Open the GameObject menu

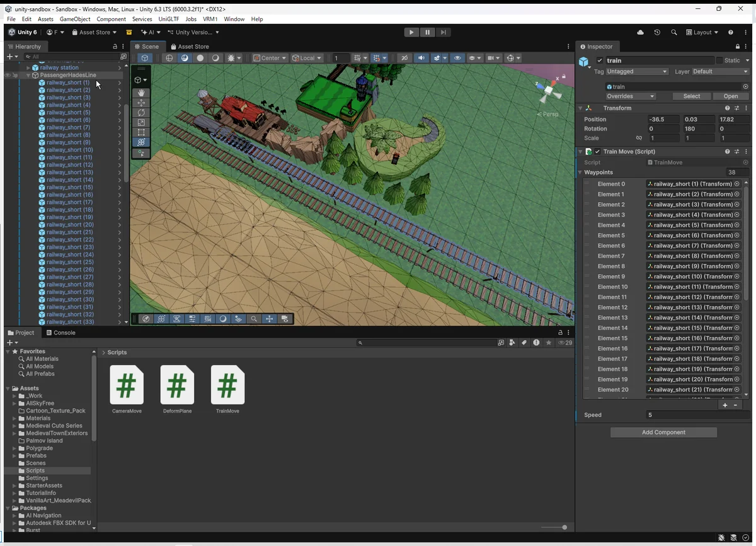pos(75,19)
